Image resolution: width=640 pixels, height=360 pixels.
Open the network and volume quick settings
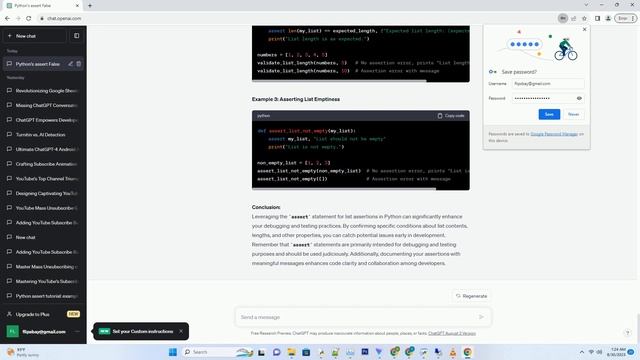pos(596,352)
